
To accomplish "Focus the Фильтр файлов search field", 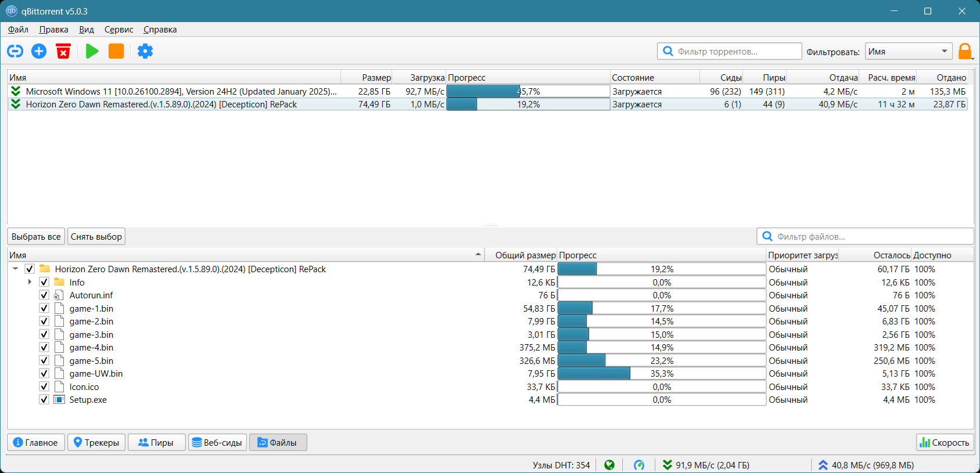I will click(x=865, y=236).
